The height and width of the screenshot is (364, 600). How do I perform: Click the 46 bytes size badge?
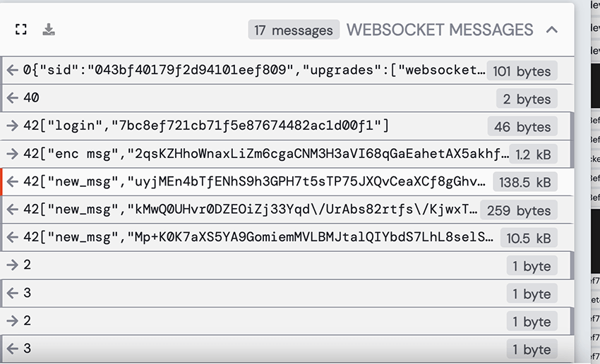click(x=522, y=127)
